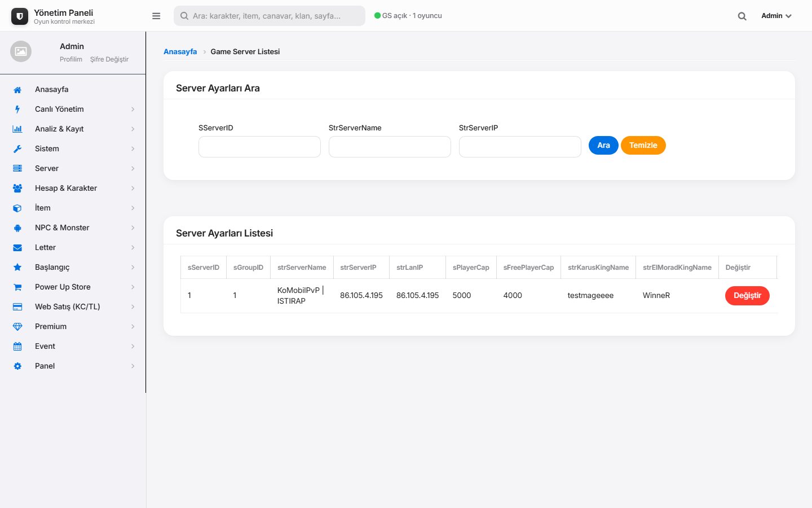Open the Profilim link
The height and width of the screenshot is (508, 812).
coord(71,59)
